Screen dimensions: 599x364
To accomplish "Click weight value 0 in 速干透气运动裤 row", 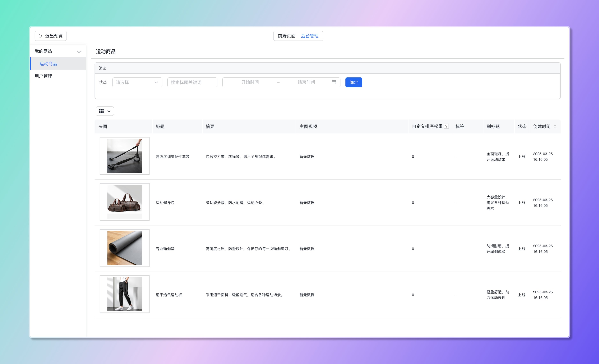I will tap(413, 295).
